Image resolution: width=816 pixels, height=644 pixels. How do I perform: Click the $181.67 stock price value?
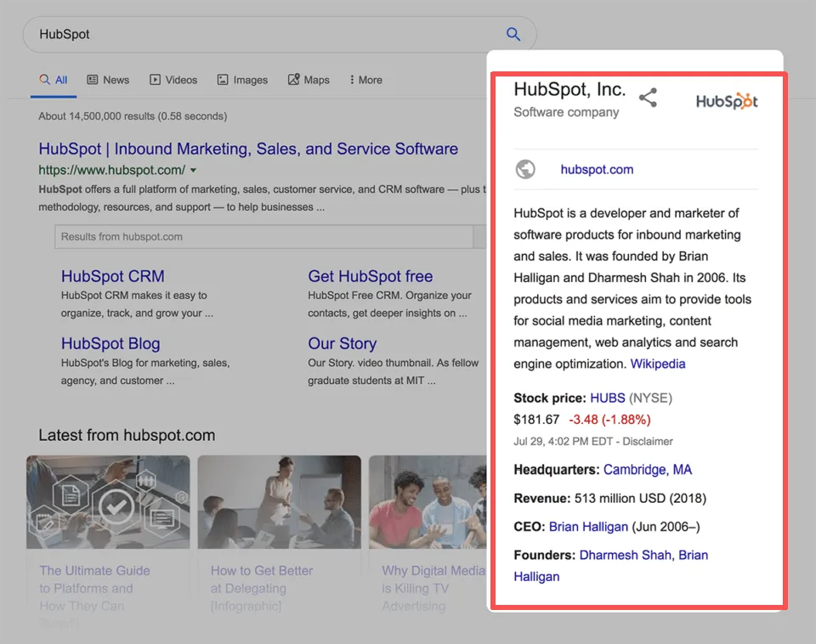coord(536,419)
